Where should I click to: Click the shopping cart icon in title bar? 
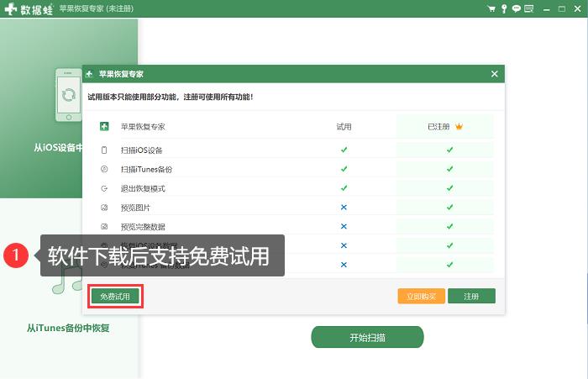[491, 8]
